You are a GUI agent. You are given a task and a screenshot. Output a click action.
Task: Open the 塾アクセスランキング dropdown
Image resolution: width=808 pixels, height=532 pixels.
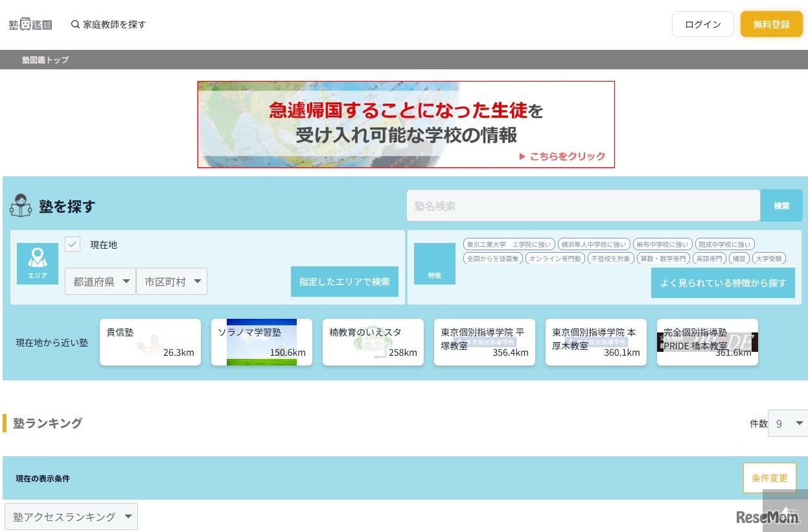[x=71, y=516]
